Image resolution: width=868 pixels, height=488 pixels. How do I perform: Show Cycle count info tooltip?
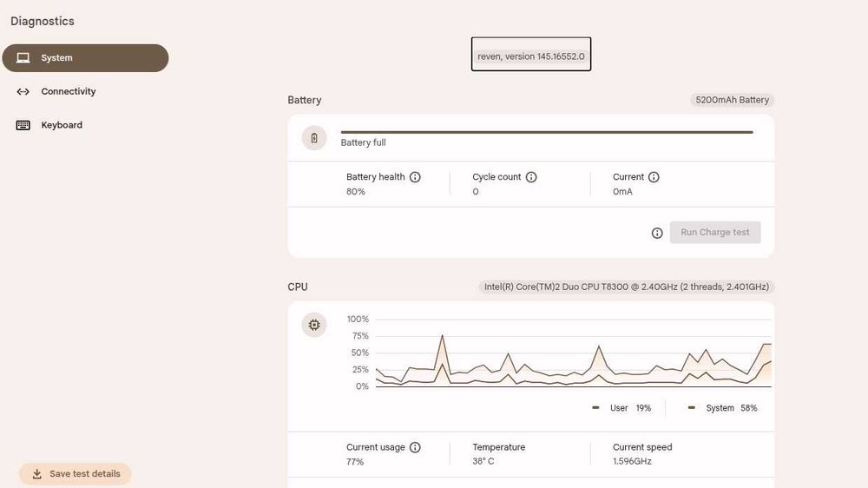coord(531,177)
